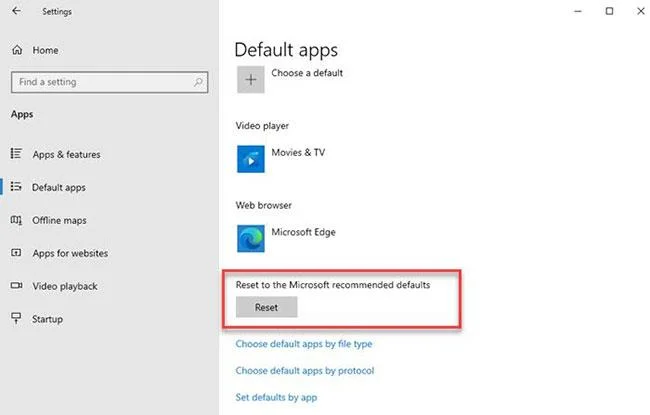Open Set defaults by app link
This screenshot has height=415, width=650.
click(276, 397)
